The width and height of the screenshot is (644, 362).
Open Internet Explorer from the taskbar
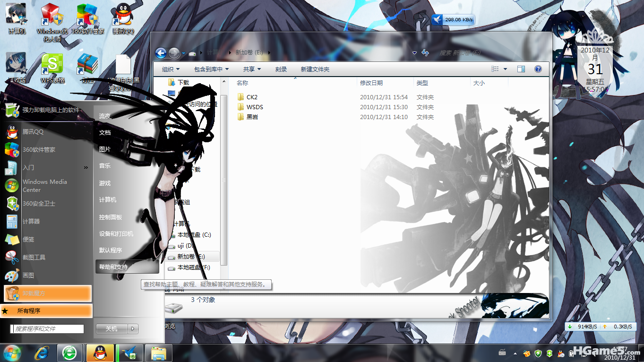[43, 353]
